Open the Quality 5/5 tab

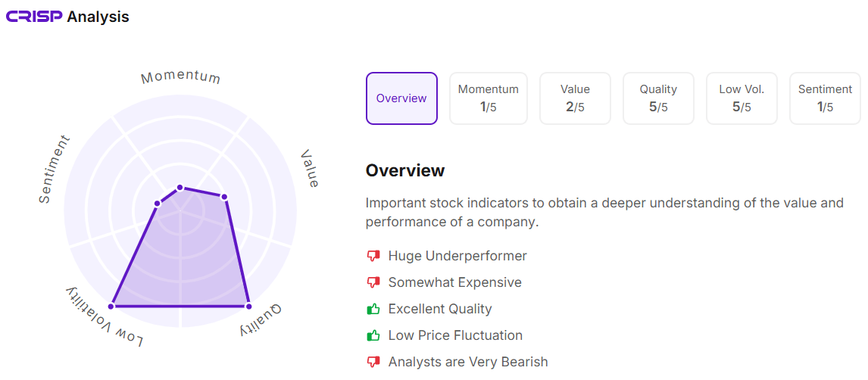(658, 98)
